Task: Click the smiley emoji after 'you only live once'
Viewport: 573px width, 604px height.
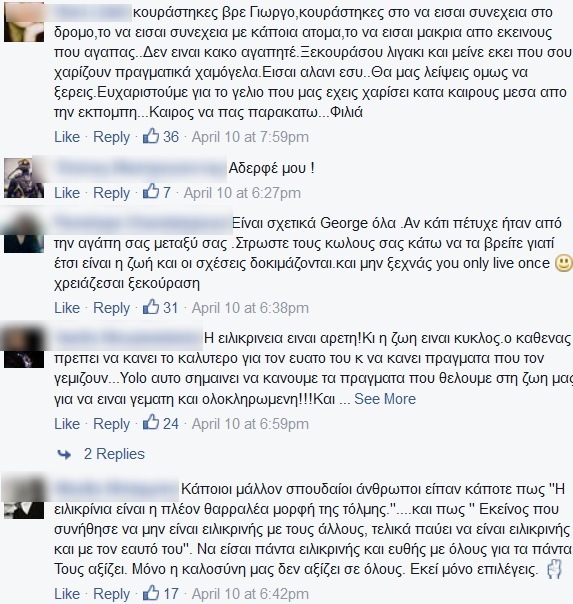Action: click(x=563, y=264)
